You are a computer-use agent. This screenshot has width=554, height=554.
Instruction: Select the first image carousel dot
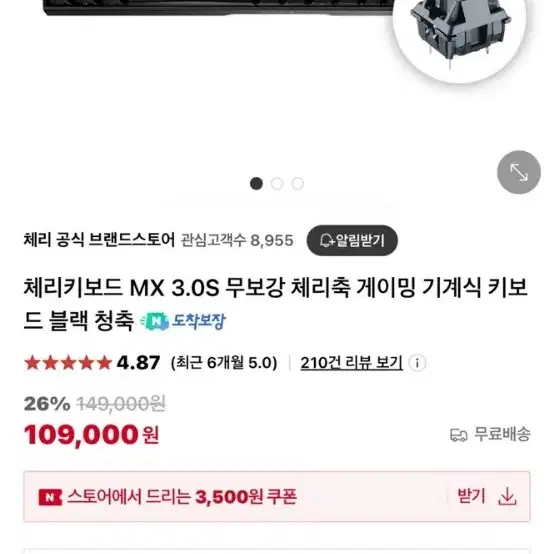click(x=256, y=183)
